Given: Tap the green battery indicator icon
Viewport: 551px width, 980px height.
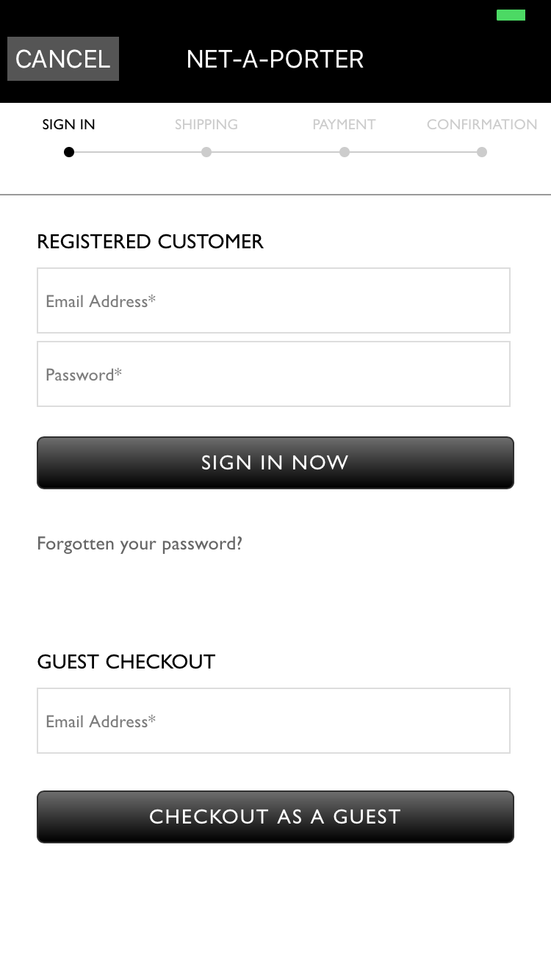Looking at the screenshot, I should (511, 15).
